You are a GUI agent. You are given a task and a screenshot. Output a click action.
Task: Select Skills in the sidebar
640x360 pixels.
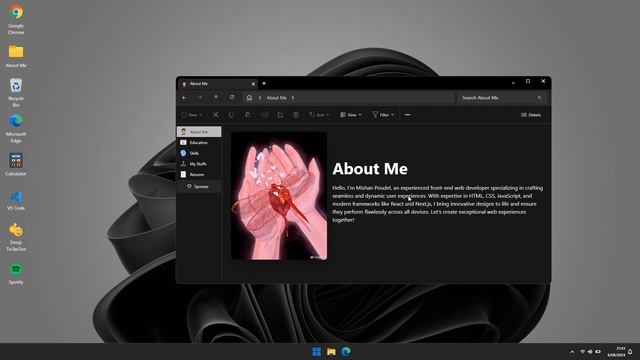click(199, 153)
